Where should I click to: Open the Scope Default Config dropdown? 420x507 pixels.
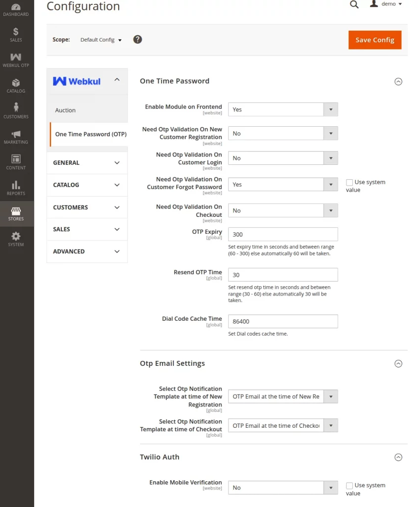(100, 40)
